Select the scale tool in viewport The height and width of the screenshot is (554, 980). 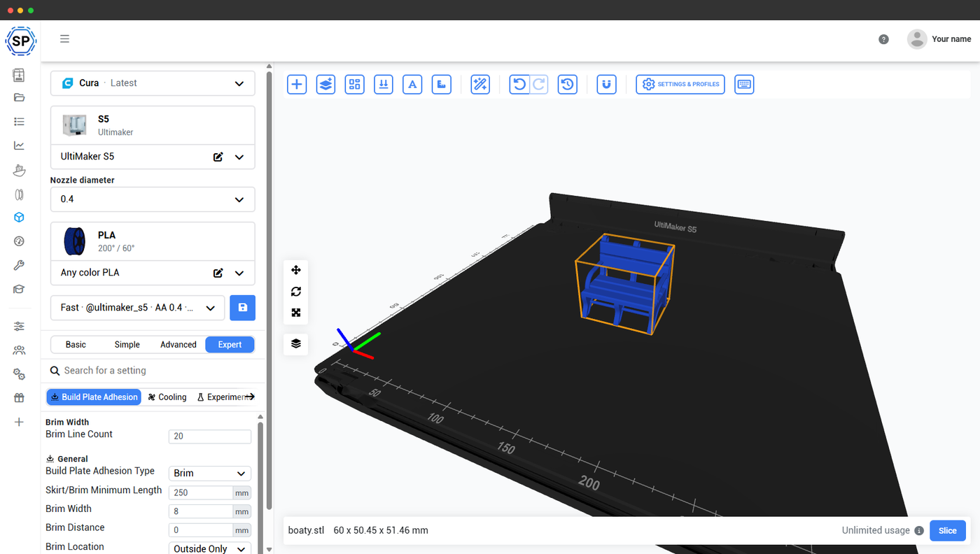pos(296,313)
